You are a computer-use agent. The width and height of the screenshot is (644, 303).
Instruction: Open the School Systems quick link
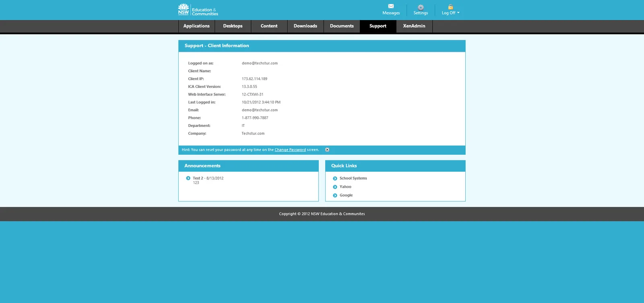pyautogui.click(x=353, y=178)
